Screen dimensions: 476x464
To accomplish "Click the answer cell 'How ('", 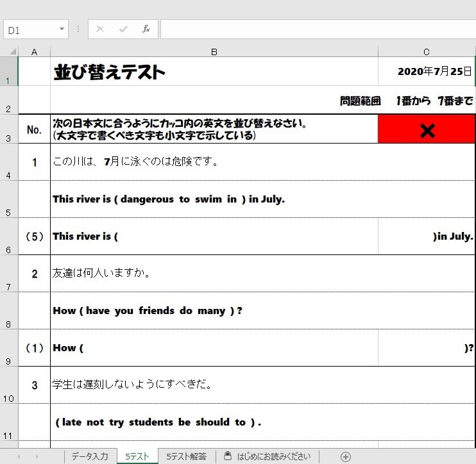I will (214, 348).
